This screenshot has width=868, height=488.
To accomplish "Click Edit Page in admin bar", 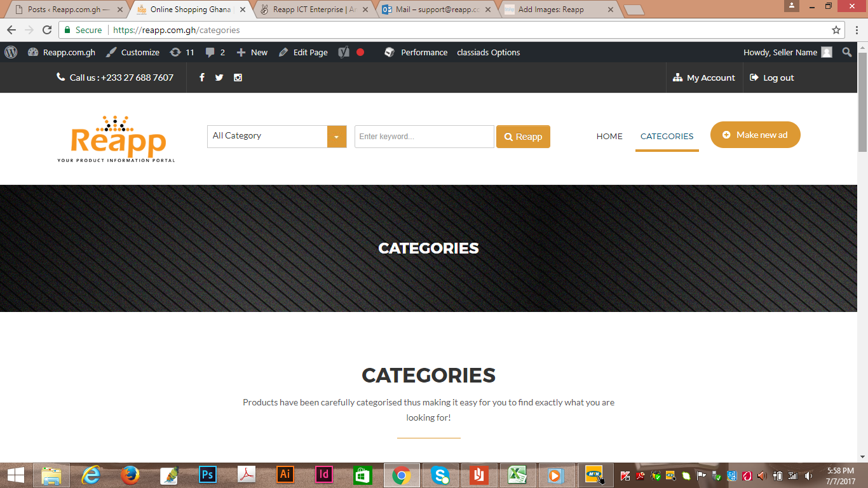I will pyautogui.click(x=303, y=52).
